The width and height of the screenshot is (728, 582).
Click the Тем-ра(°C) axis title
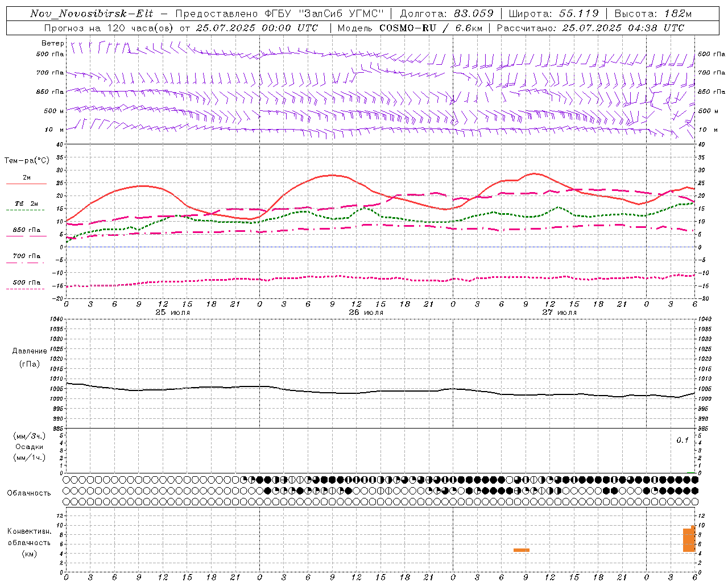[27, 161]
